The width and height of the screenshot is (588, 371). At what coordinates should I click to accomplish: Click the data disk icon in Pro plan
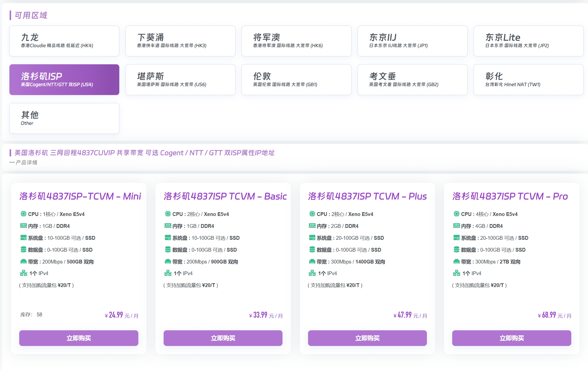coord(456,250)
